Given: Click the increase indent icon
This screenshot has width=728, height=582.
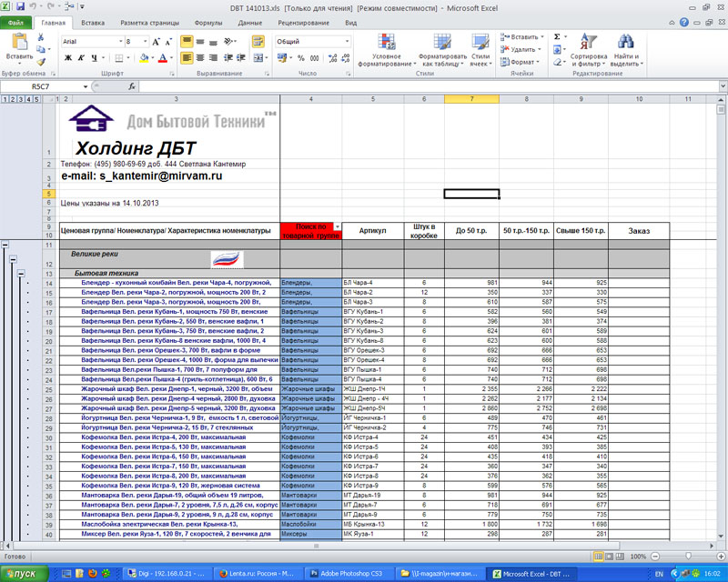Looking at the screenshot, I should [x=241, y=58].
